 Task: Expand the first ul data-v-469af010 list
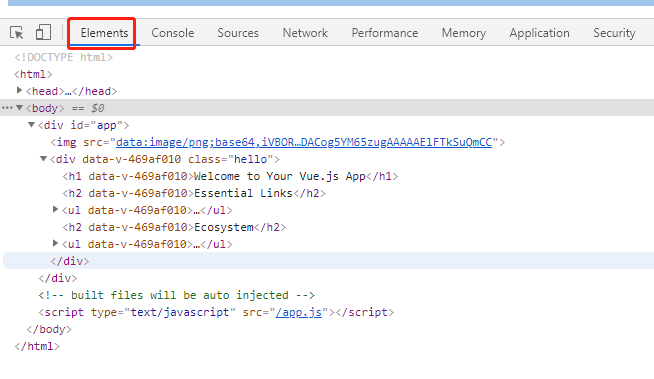click(55, 209)
